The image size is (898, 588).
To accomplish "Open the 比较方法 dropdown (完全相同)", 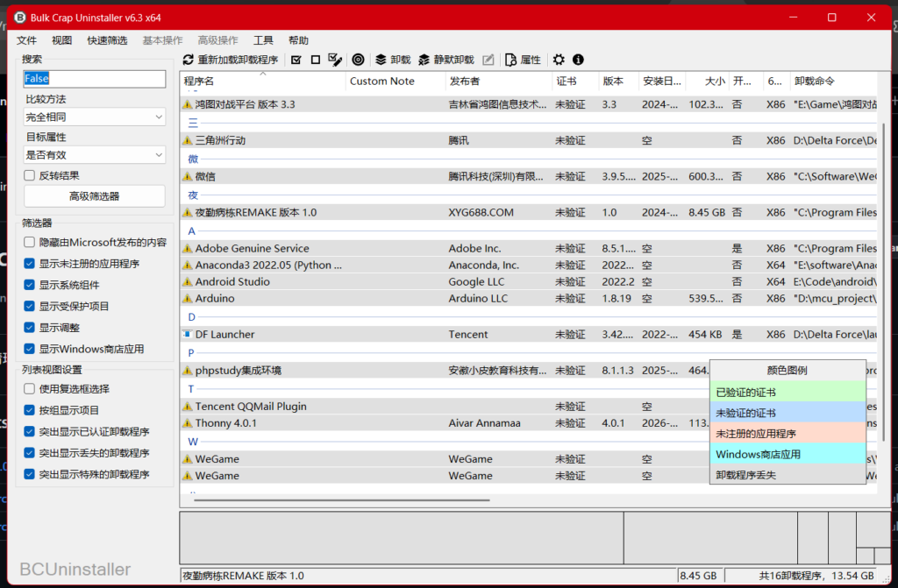I will (95, 117).
